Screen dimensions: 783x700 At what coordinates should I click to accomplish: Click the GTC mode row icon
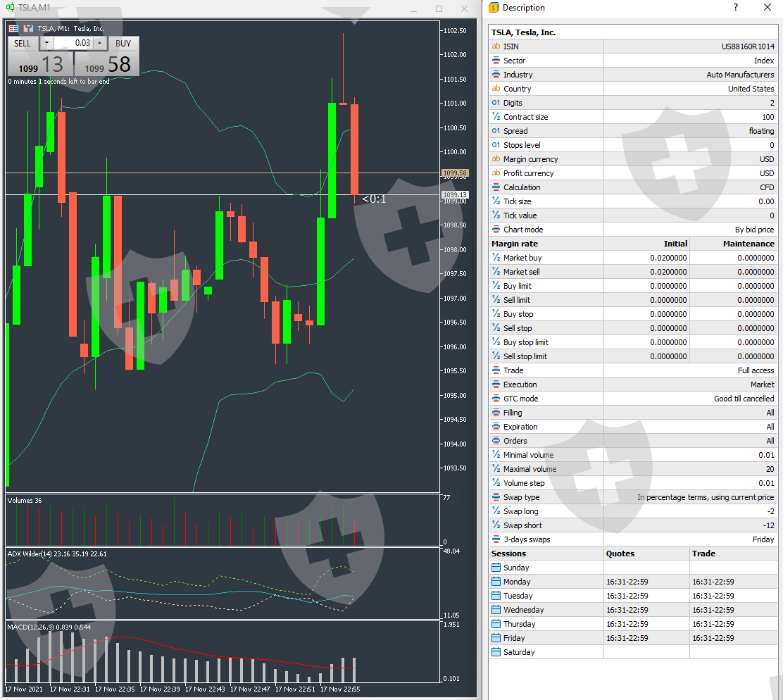pyautogui.click(x=496, y=398)
